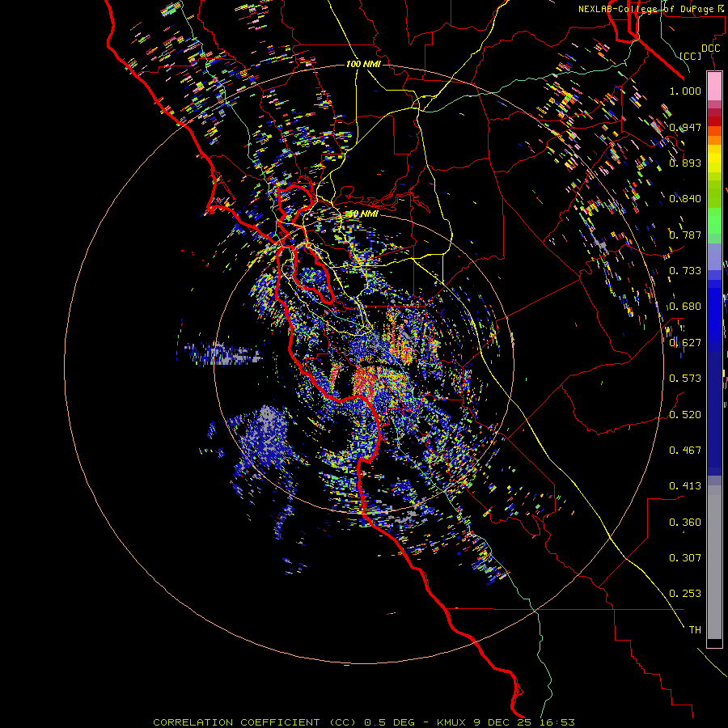Click the "100 NMI" range ring label
The height and width of the screenshot is (728, 728).
click(363, 64)
